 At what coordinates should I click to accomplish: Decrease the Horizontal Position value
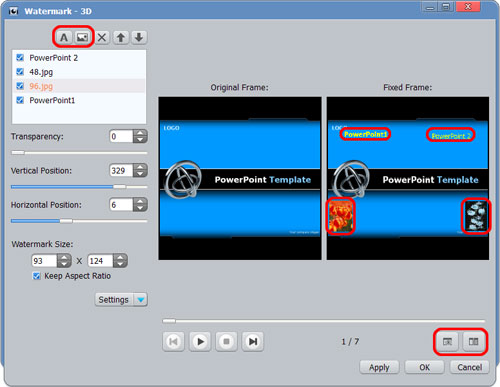[140, 208]
